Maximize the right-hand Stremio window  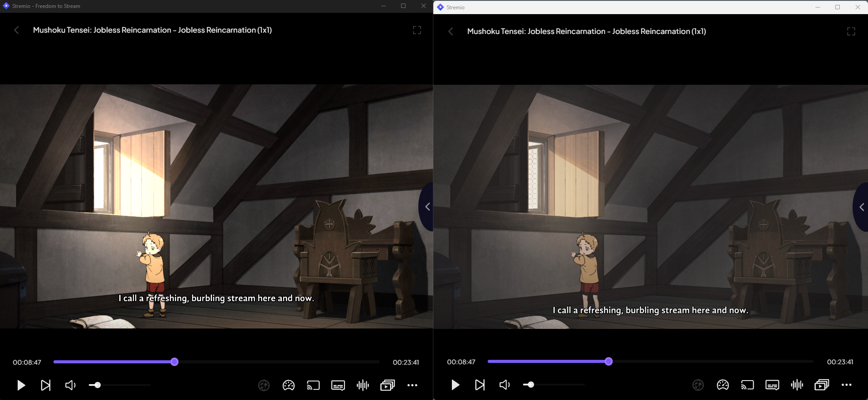tap(838, 7)
